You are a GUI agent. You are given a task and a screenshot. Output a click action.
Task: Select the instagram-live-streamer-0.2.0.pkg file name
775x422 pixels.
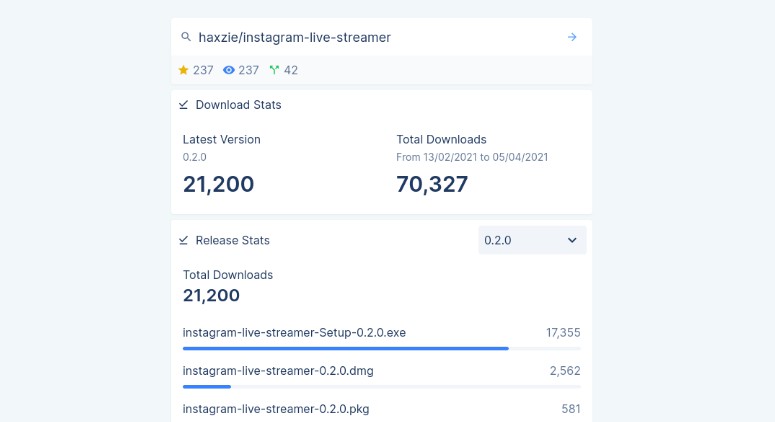point(276,408)
